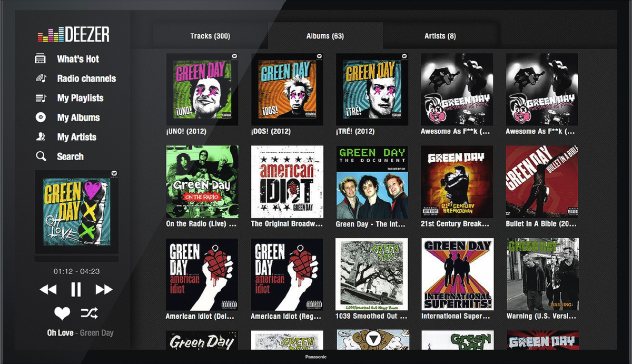Open the American Idiot (Del... album cover
Screen dimensions: 632x364
(x=202, y=274)
